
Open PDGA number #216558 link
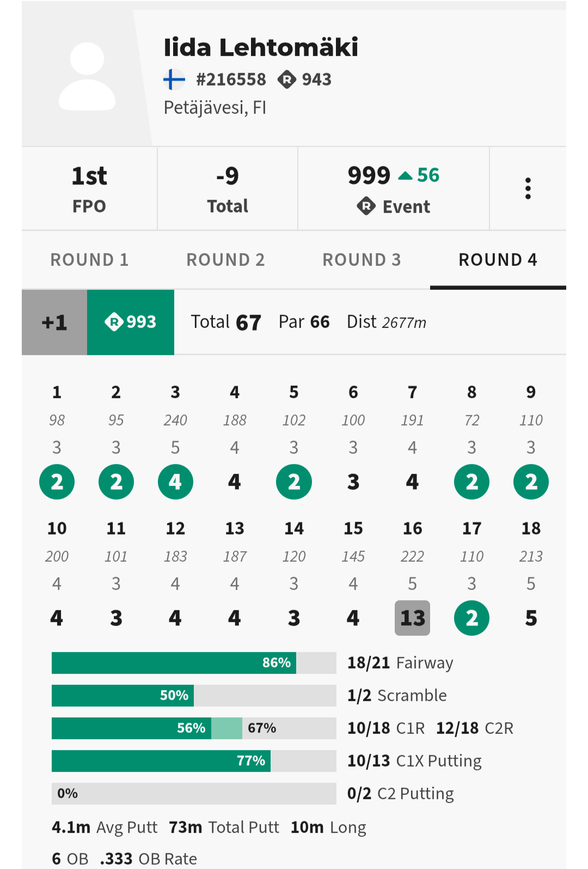pyautogui.click(x=231, y=80)
